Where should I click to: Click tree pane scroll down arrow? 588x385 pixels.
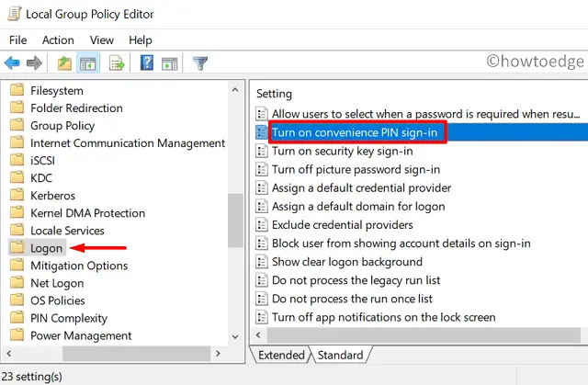point(235,336)
